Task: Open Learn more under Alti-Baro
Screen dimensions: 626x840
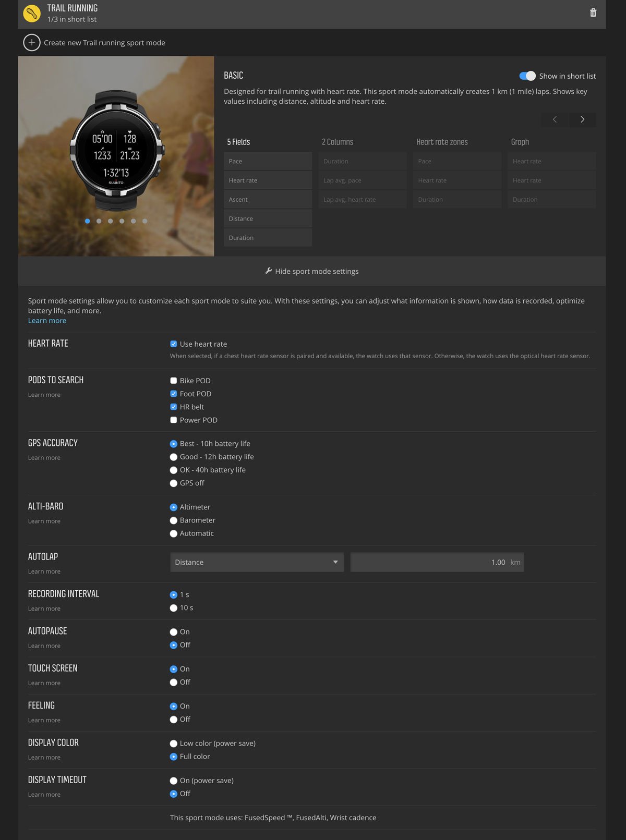Action: coord(44,521)
